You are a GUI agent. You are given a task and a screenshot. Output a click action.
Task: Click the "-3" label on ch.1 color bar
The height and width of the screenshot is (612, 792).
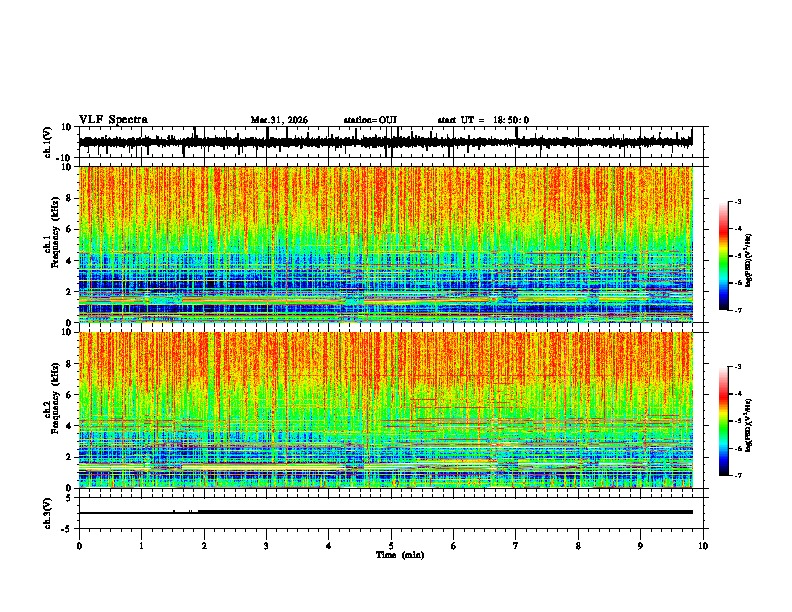(738, 202)
